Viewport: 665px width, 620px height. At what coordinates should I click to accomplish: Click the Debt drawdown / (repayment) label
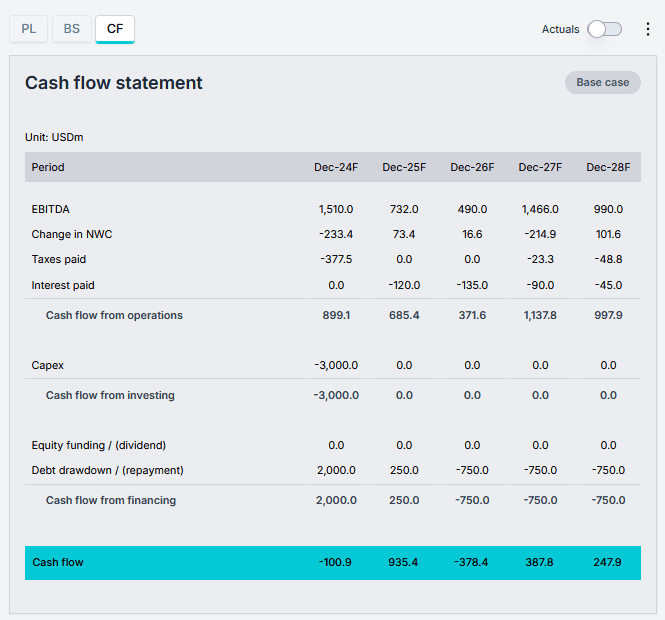[x=107, y=470]
